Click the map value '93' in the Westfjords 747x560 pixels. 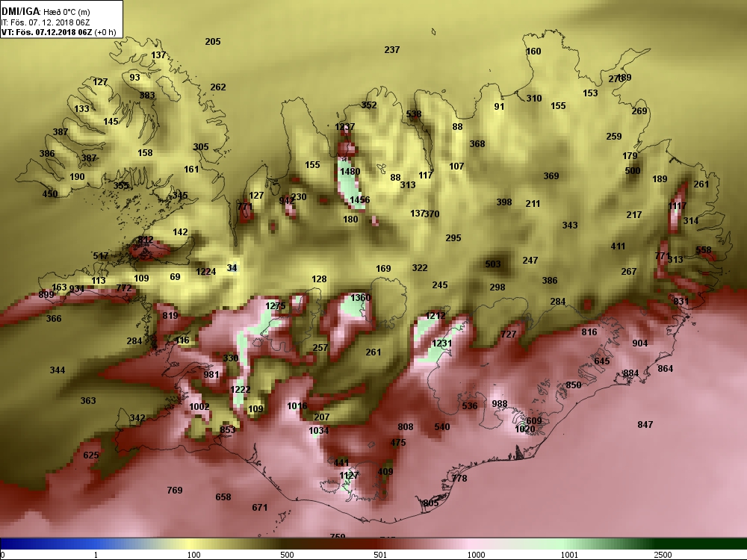coord(134,78)
